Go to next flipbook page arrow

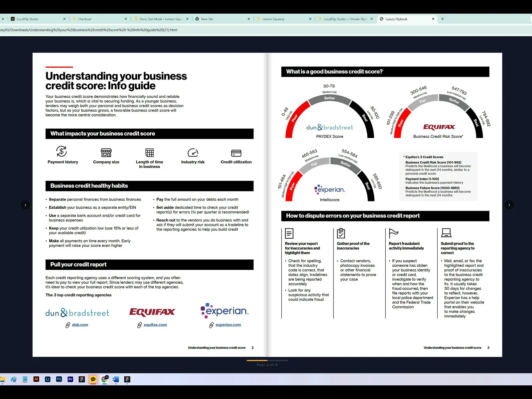tap(509, 205)
